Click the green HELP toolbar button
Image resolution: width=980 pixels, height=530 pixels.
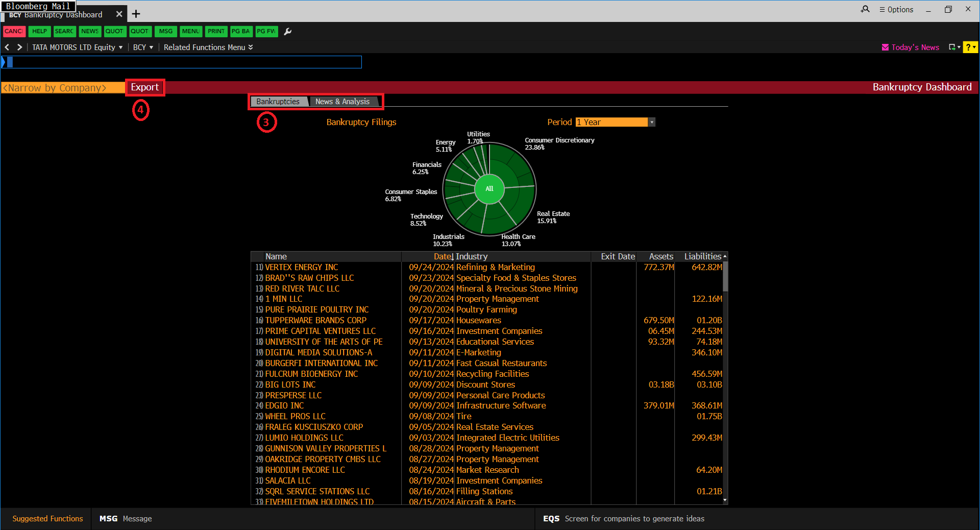point(39,31)
